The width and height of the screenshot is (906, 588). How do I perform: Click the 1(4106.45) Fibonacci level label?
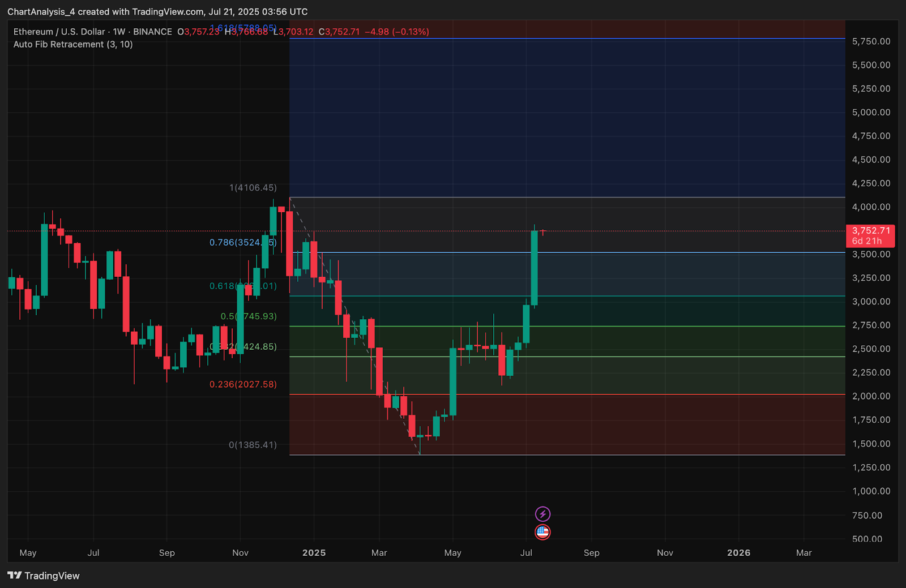click(253, 187)
